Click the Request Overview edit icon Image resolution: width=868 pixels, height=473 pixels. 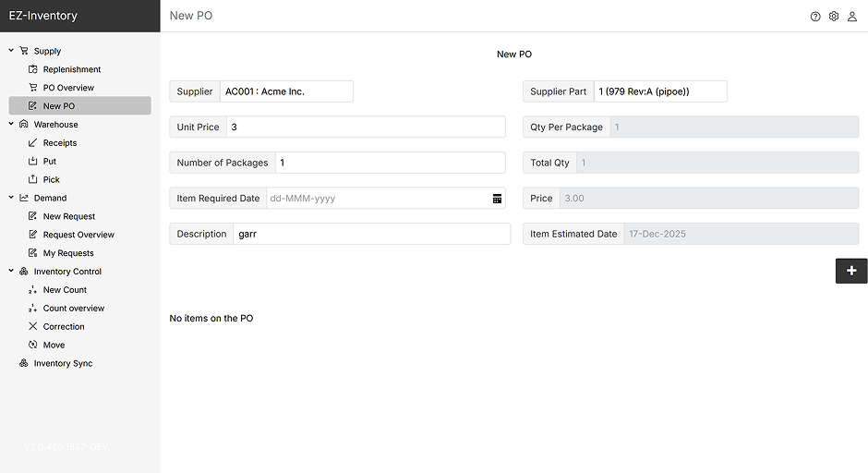click(32, 235)
